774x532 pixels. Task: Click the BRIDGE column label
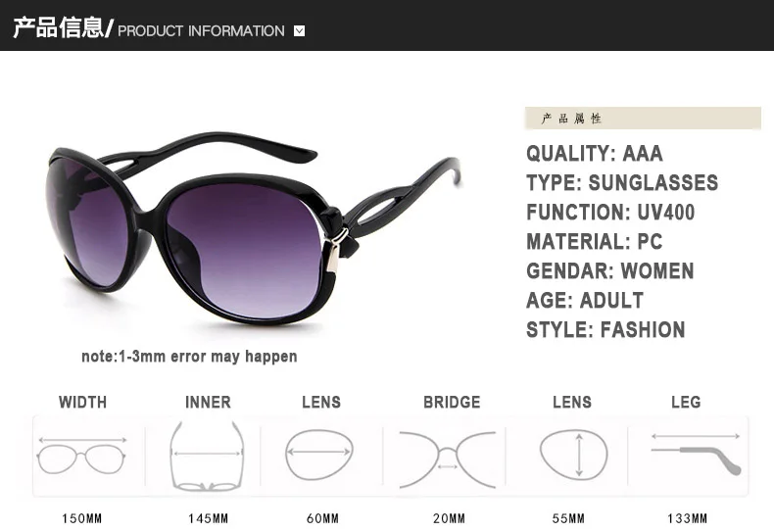[x=452, y=403]
